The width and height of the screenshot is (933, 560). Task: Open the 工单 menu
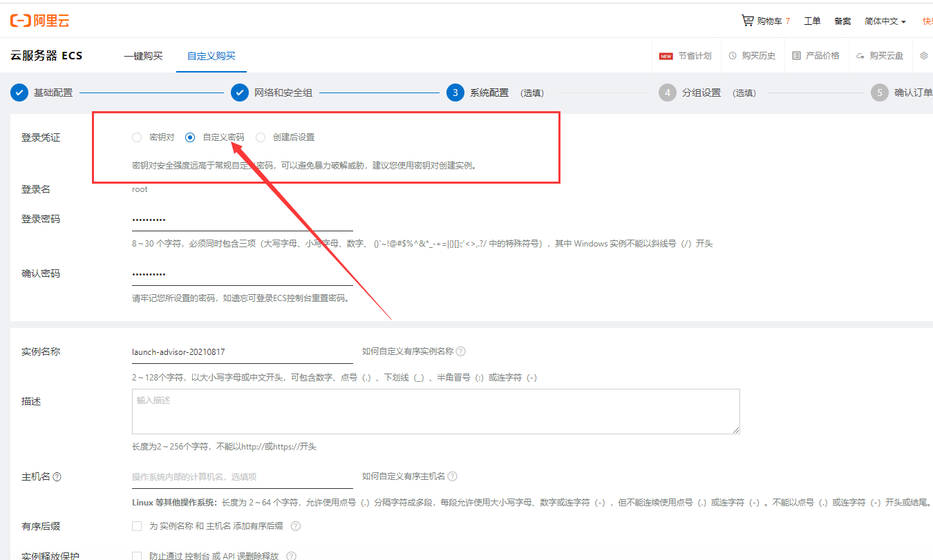coord(812,21)
